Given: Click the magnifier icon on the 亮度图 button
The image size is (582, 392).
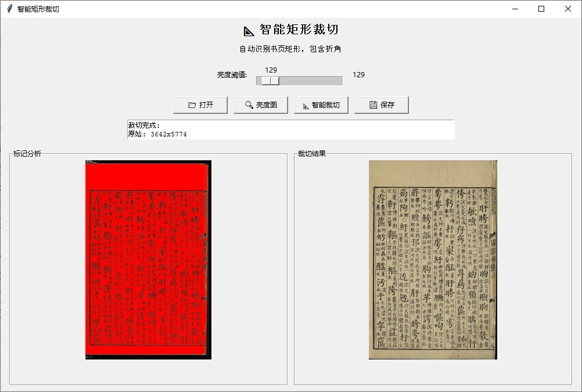Looking at the screenshot, I should [x=248, y=105].
